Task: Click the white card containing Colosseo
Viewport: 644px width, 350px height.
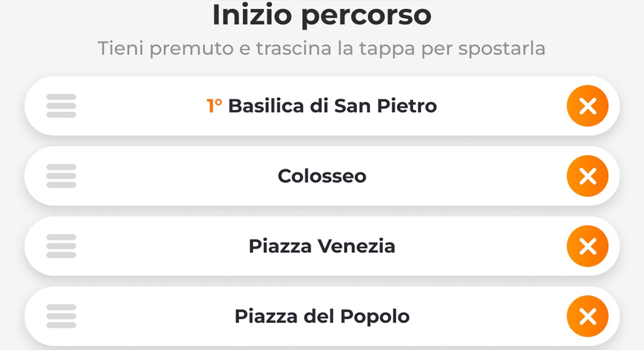Action: [x=322, y=176]
